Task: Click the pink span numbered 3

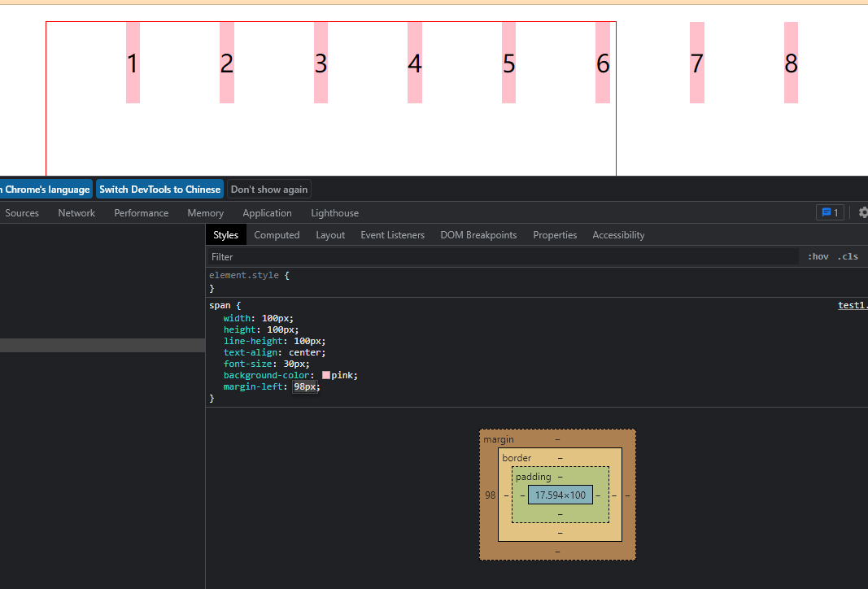Action: 321,63
